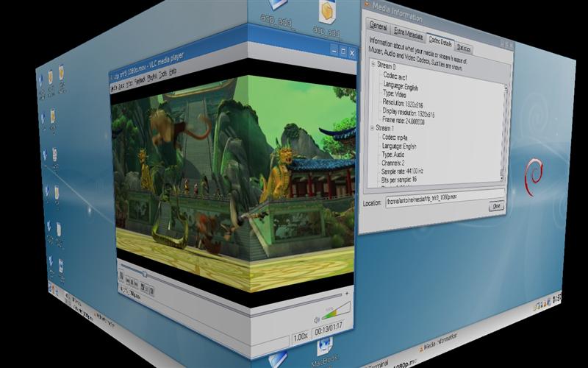Viewport: 588px width, 368px height.
Task: Adjust the VLC volume slider
Action: point(336,310)
